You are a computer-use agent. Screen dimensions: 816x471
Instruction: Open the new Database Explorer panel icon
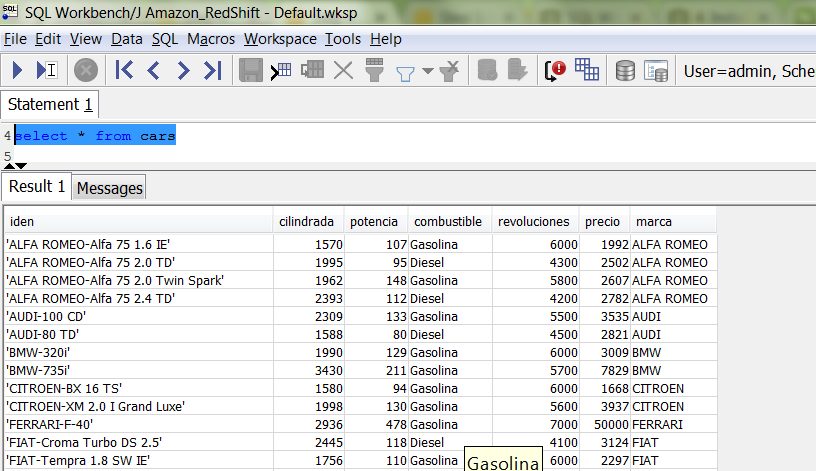click(x=656, y=71)
